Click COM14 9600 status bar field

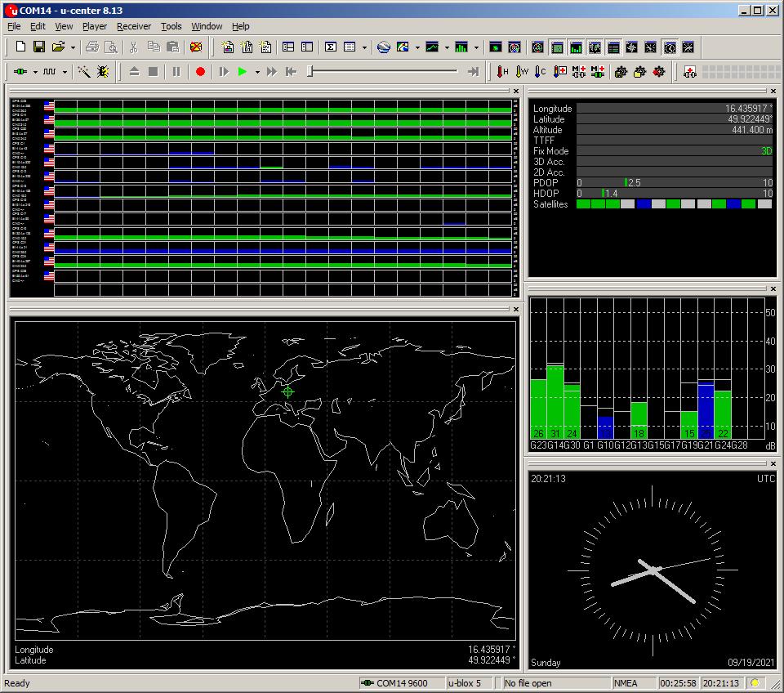401,683
